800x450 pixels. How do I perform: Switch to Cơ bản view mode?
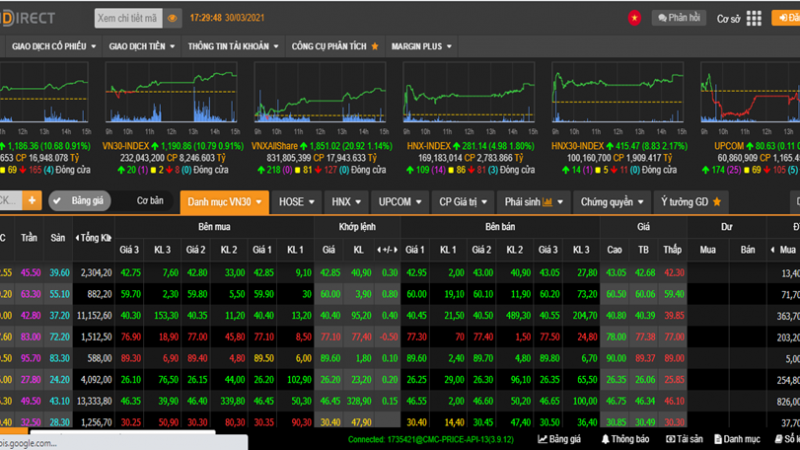coord(150,201)
